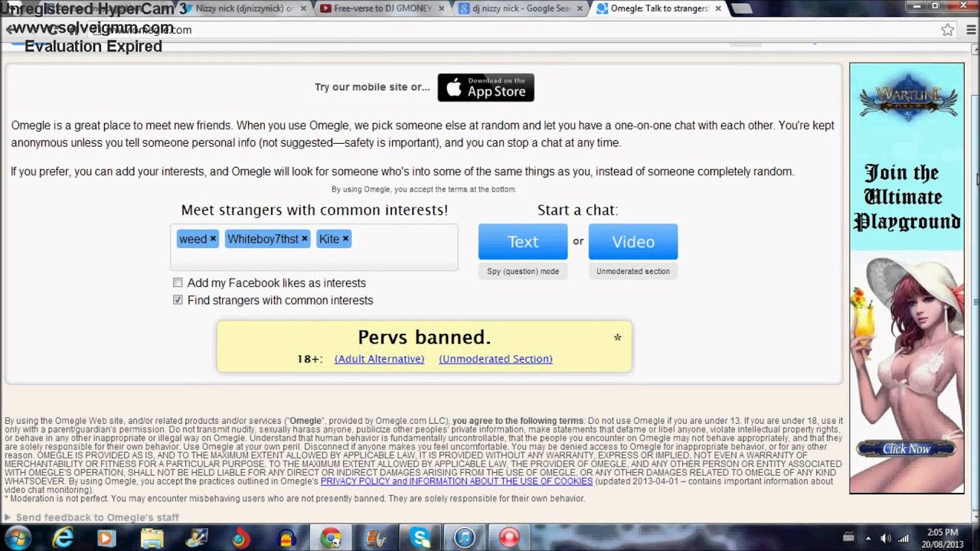Uncheck Find strangers with common interests
Viewport: 980px width, 551px height.
178,300
